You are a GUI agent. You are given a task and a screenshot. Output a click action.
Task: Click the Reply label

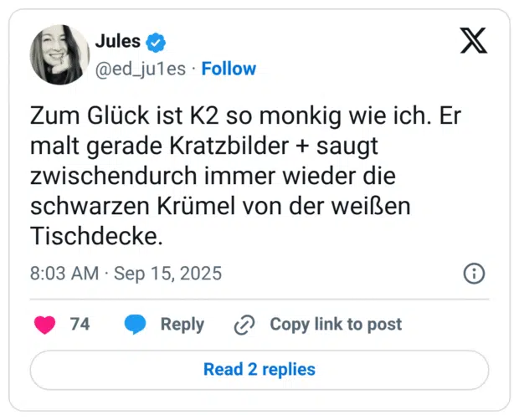click(x=182, y=325)
